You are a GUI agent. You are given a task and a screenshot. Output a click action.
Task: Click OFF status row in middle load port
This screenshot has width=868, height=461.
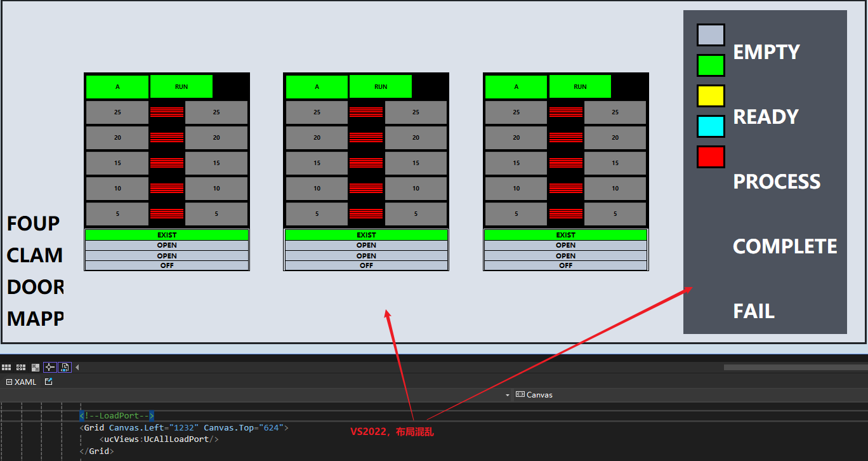tap(366, 265)
